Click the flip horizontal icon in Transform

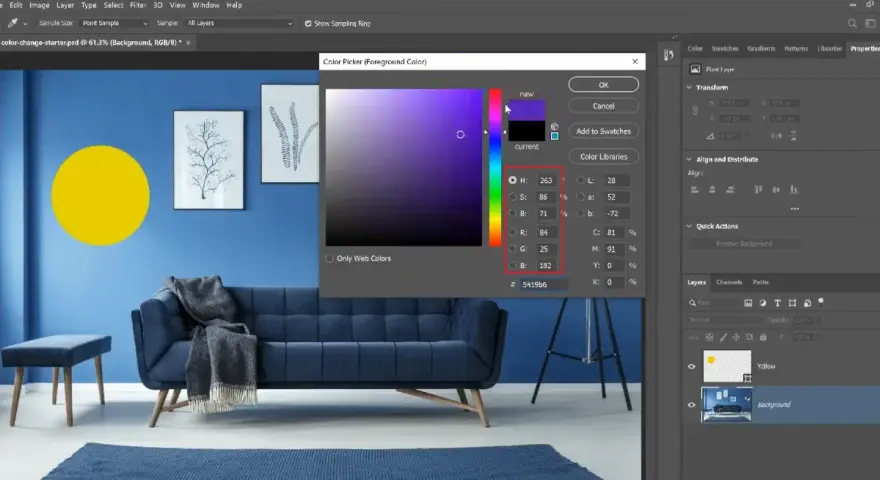(x=777, y=136)
